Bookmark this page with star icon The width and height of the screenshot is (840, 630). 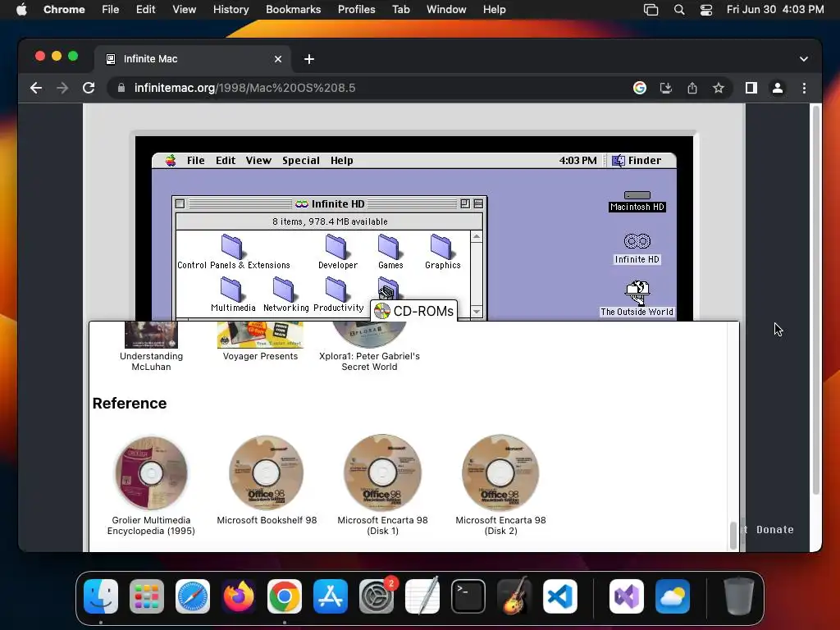click(719, 88)
